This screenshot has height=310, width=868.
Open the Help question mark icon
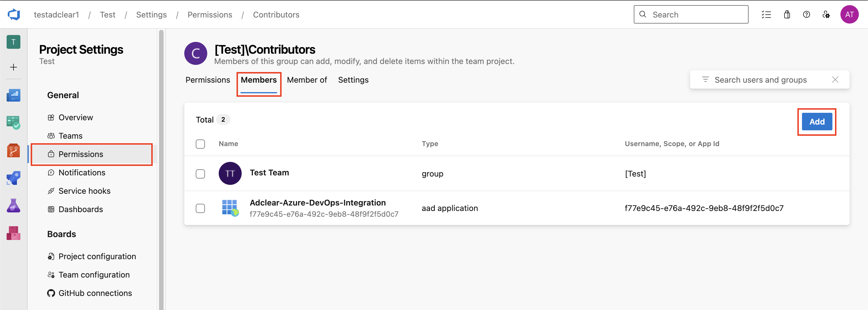[806, 14]
